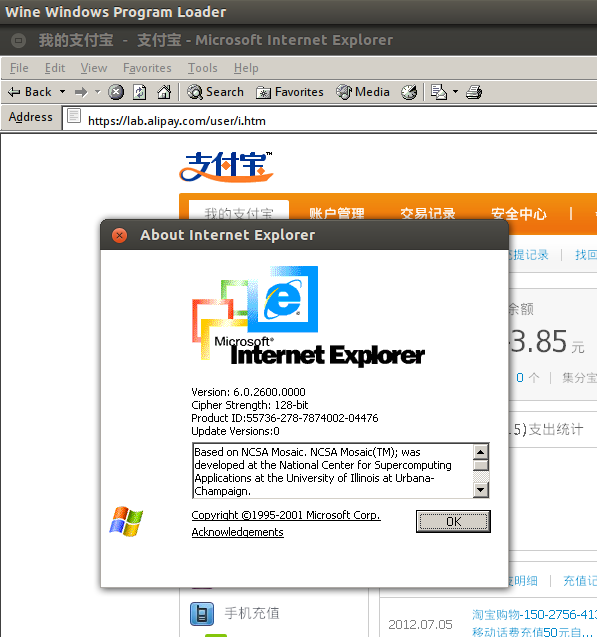Open the Edit menu
The image size is (597, 637).
[55, 68]
